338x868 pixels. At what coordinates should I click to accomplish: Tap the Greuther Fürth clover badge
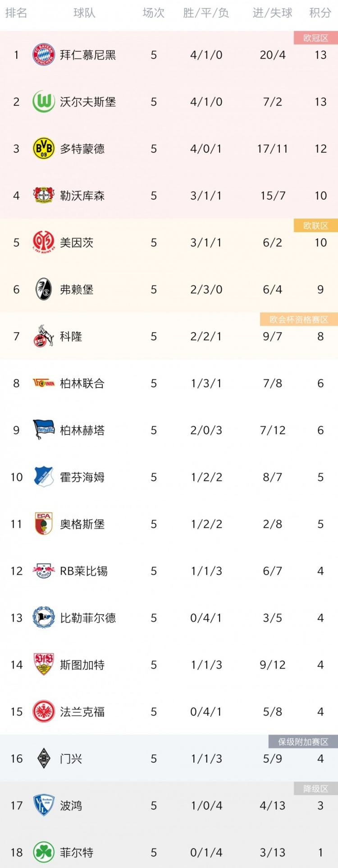(44, 852)
